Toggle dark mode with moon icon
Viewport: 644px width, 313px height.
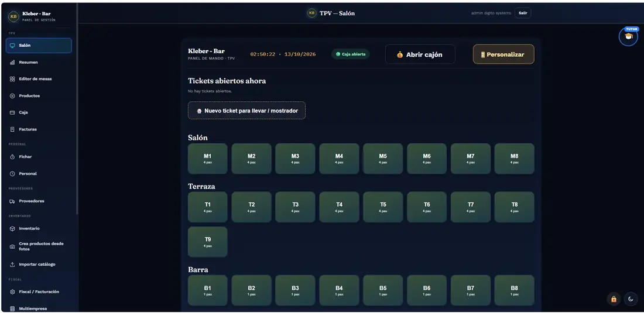click(631, 299)
